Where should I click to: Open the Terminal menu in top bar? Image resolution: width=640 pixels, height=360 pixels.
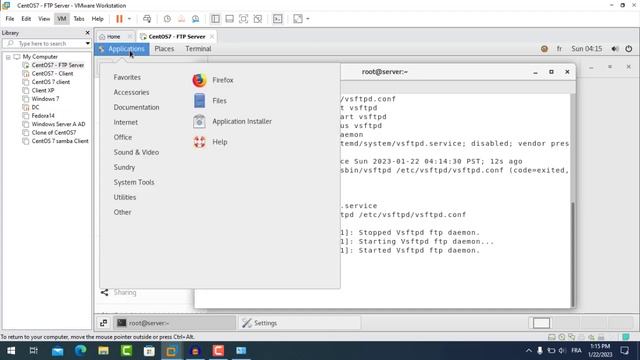198,49
